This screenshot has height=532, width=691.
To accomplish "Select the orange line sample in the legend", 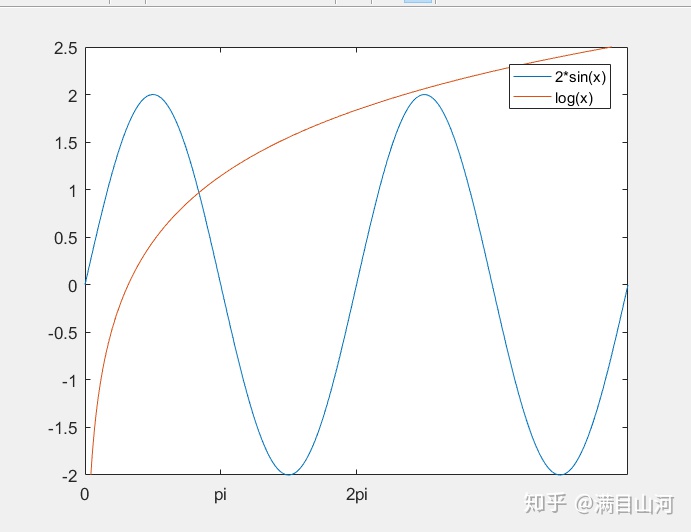I will coord(532,97).
